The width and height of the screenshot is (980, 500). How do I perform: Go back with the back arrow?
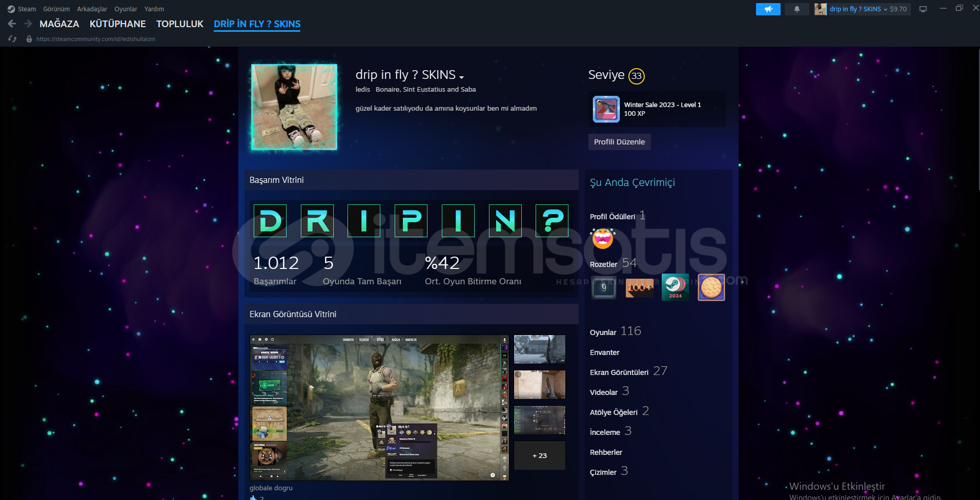12,24
